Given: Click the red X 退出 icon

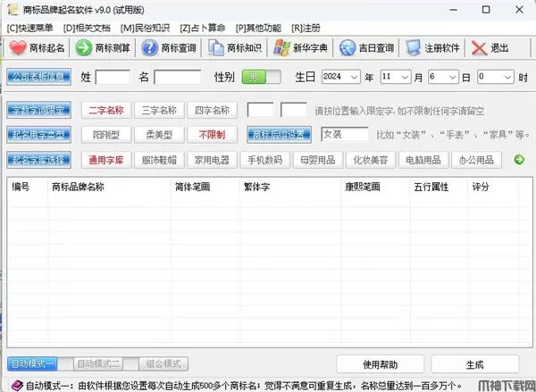Looking at the screenshot, I should click(x=479, y=48).
